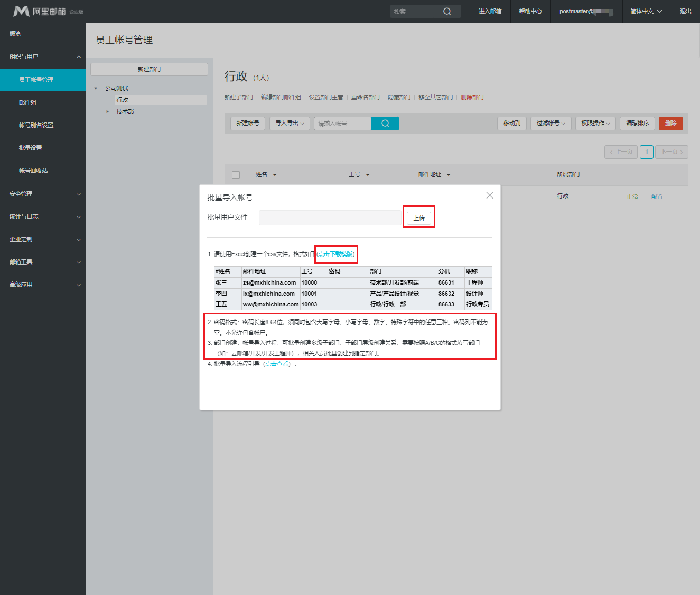
Task: Expand the 技术部 tree node
Action: coord(107,111)
